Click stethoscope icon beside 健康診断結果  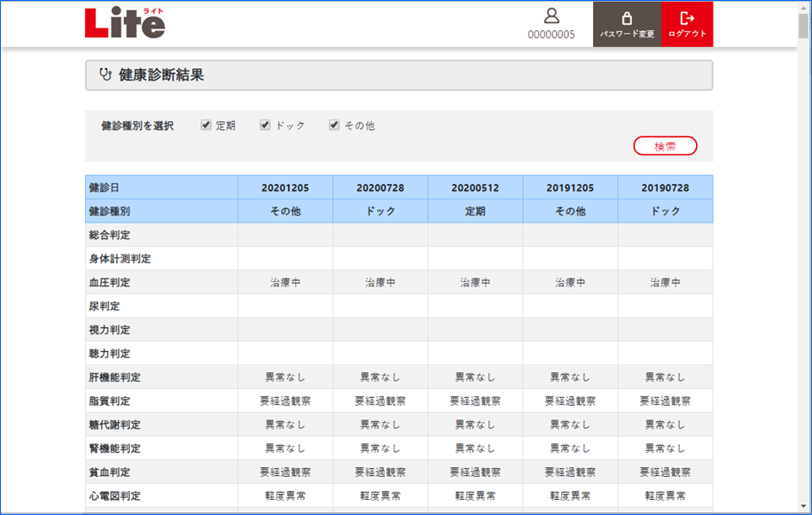coord(105,74)
